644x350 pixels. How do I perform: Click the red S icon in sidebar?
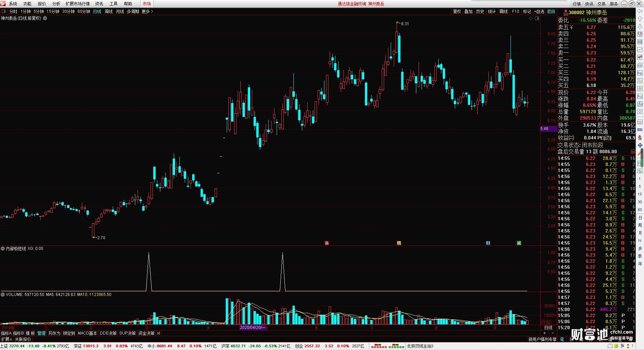[x=640, y=137]
